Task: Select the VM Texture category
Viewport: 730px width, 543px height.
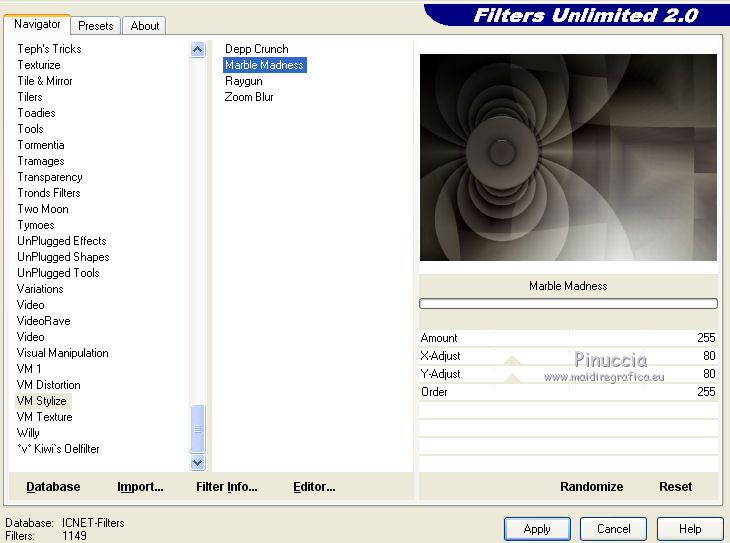Action: point(44,417)
